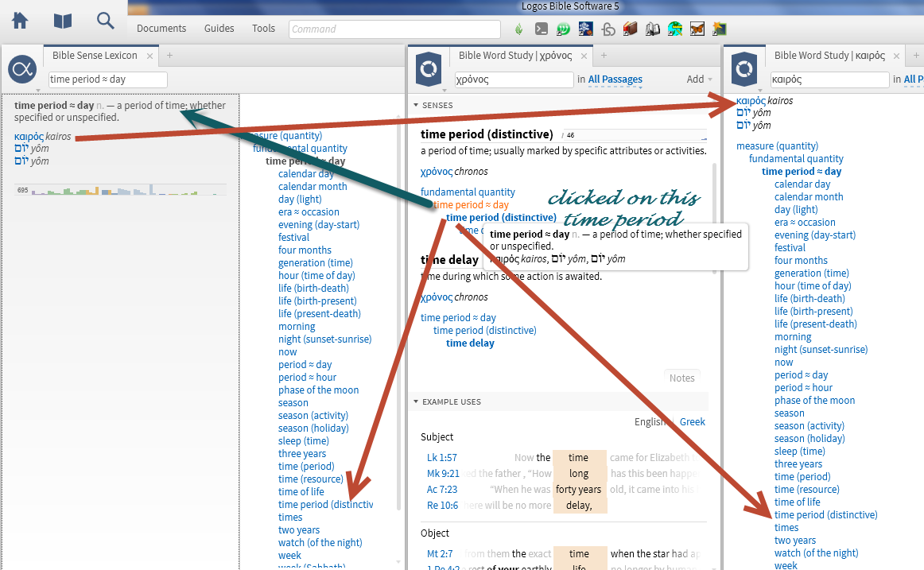Open Mt 2:7 reference link
The height and width of the screenshot is (570, 924).
[440, 553]
